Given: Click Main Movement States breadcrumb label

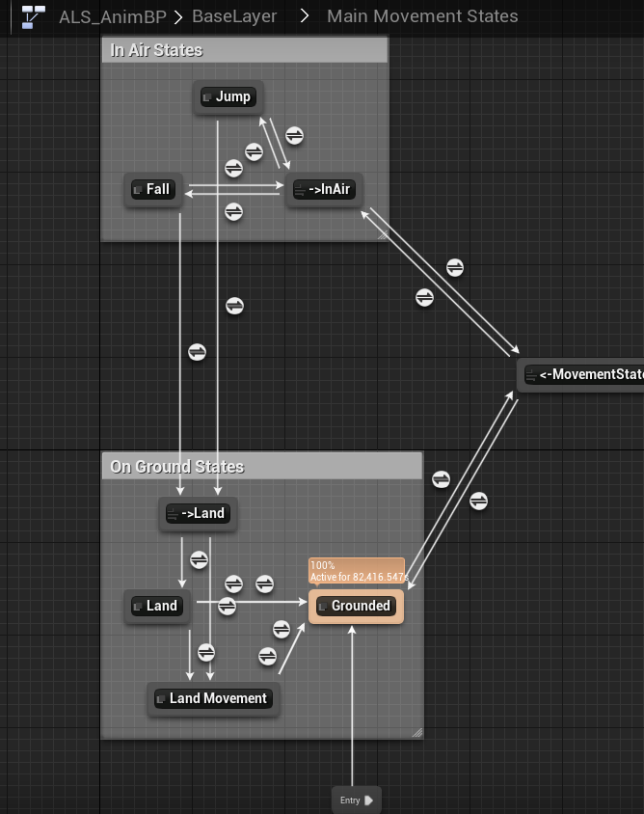Looking at the screenshot, I should point(422,16).
